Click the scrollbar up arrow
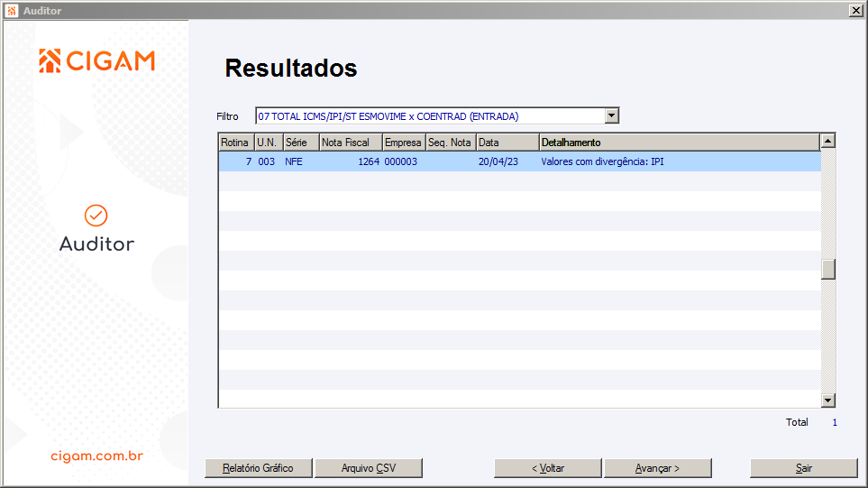Image resolution: width=868 pixels, height=488 pixels. click(827, 142)
